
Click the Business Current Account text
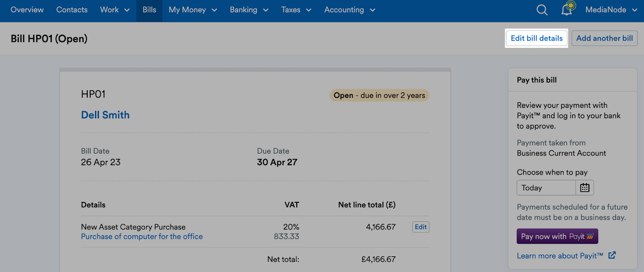[x=561, y=153]
